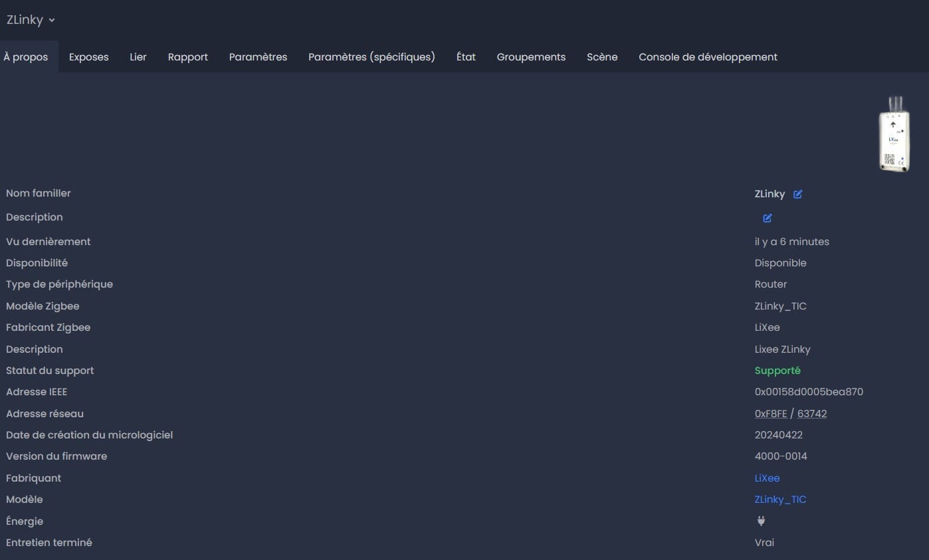Switch to the État tab

click(466, 57)
